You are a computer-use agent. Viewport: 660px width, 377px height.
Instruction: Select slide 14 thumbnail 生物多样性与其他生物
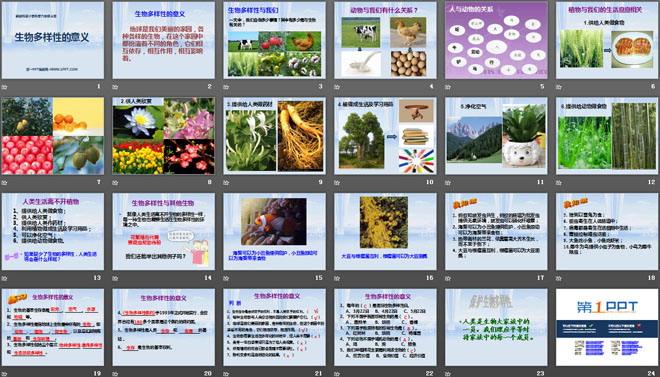pyautogui.click(x=163, y=231)
